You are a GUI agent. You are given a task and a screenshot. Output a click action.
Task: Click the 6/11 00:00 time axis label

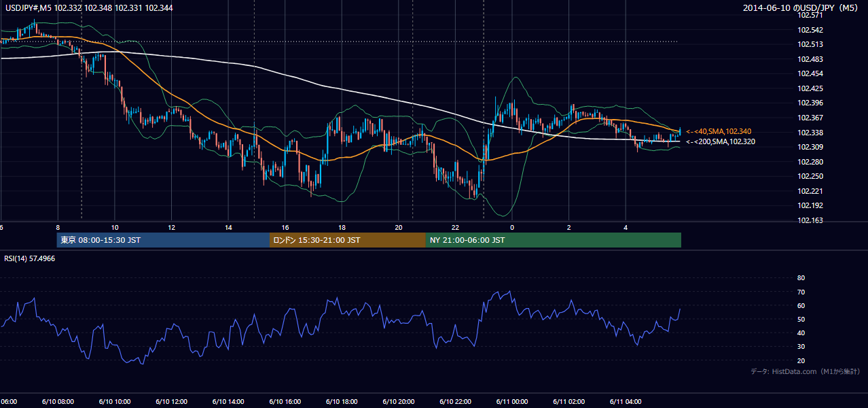tap(512, 402)
